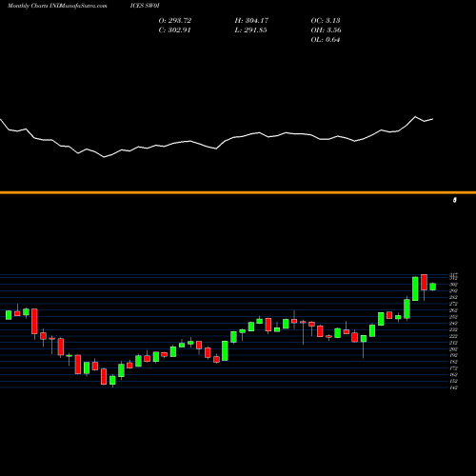Click the 'Monthly Charts' title text
The height and width of the screenshot is (476, 476).
pos(28,6)
